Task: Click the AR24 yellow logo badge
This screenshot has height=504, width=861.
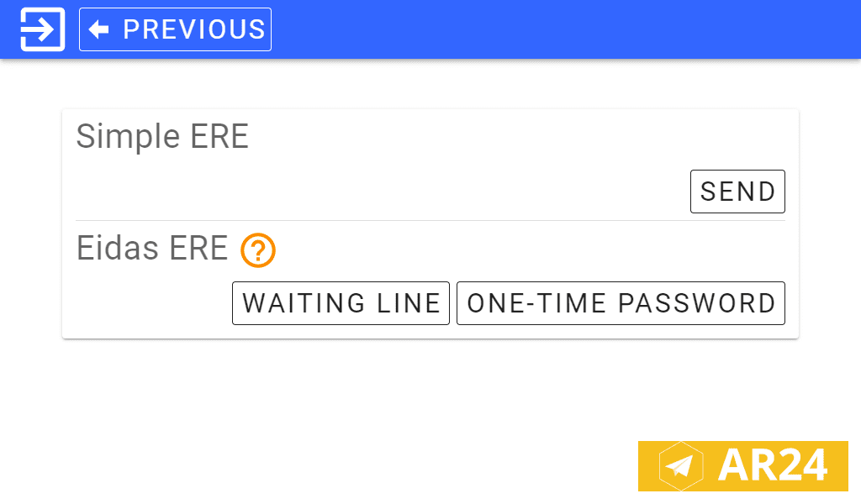Action: coord(743,465)
